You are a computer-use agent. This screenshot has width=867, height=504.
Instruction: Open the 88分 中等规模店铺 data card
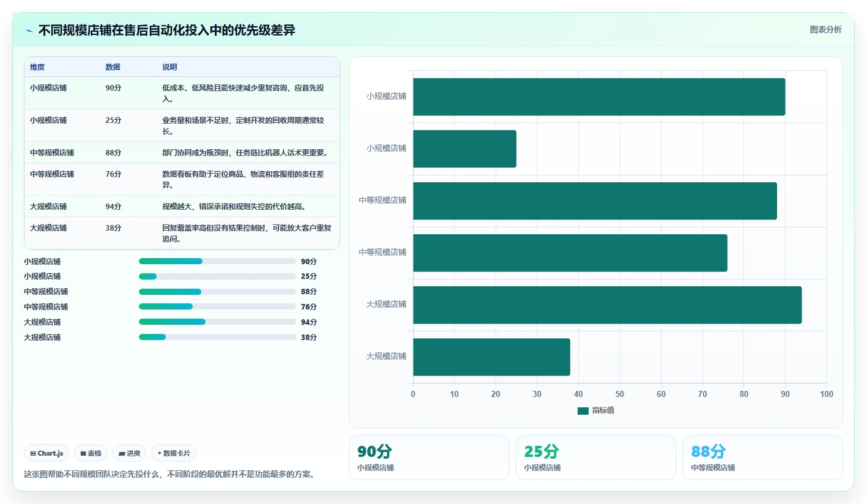pyautogui.click(x=762, y=458)
